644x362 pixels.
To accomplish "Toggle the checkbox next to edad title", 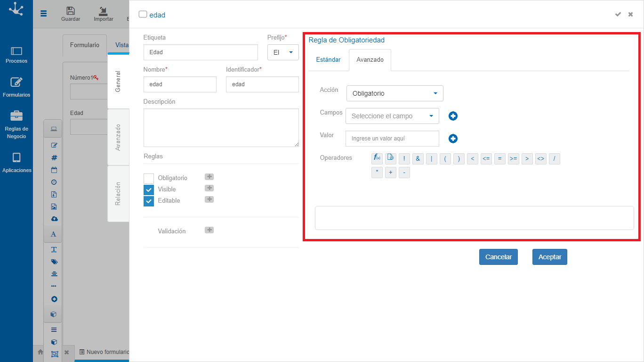I will click(x=143, y=14).
